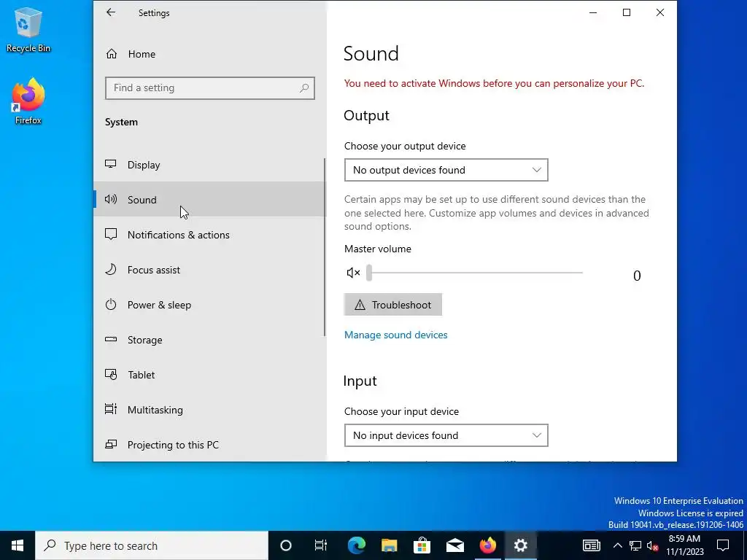This screenshot has width=747, height=560.
Task: Launch Microsoft Edge from the taskbar
Action: 356,545
